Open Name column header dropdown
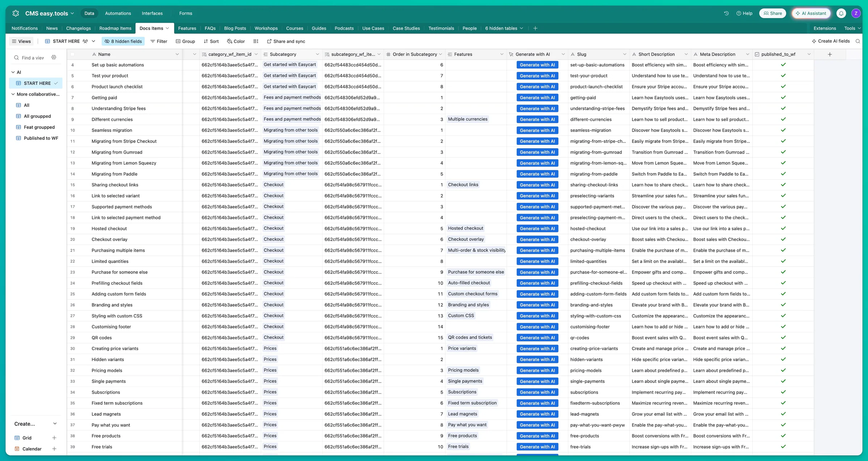 [177, 54]
